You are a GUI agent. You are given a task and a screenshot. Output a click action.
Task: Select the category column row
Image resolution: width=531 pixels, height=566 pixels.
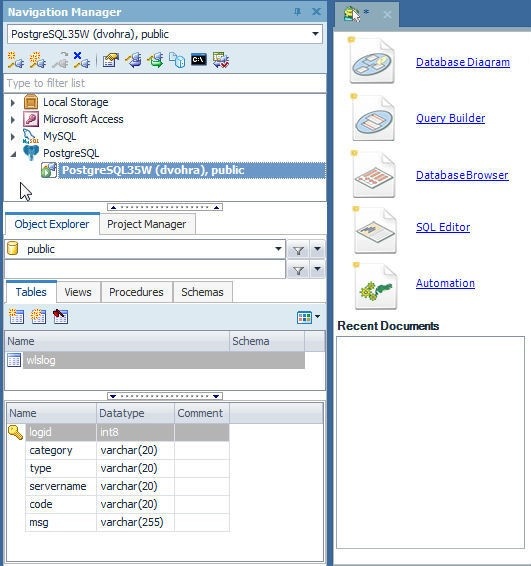coord(127,450)
